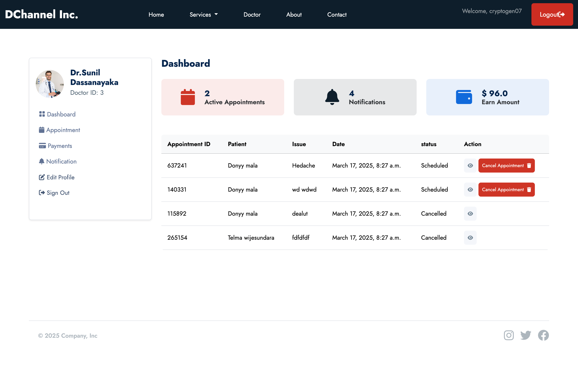This screenshot has width=578, height=392.
Task: Click the DChannel Inc. logo
Action: pos(42,14)
